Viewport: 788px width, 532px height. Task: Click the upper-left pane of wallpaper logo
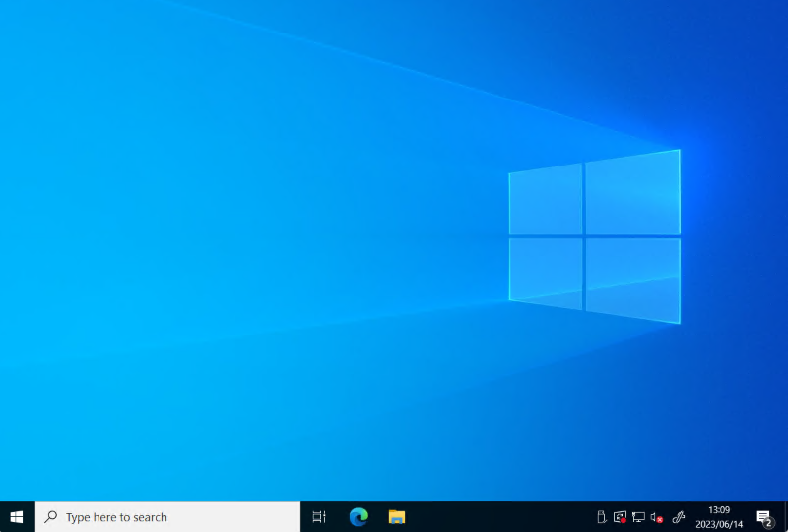[546, 200]
